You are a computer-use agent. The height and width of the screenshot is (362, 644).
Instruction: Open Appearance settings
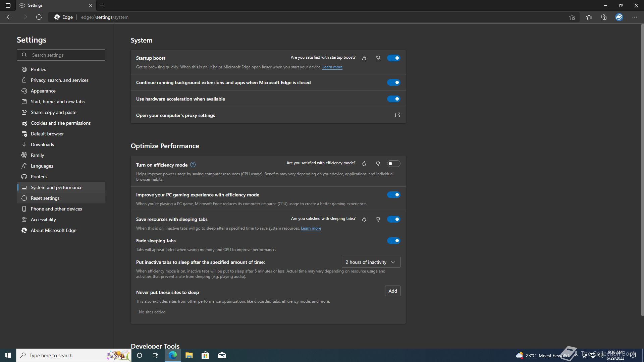[61, 91]
